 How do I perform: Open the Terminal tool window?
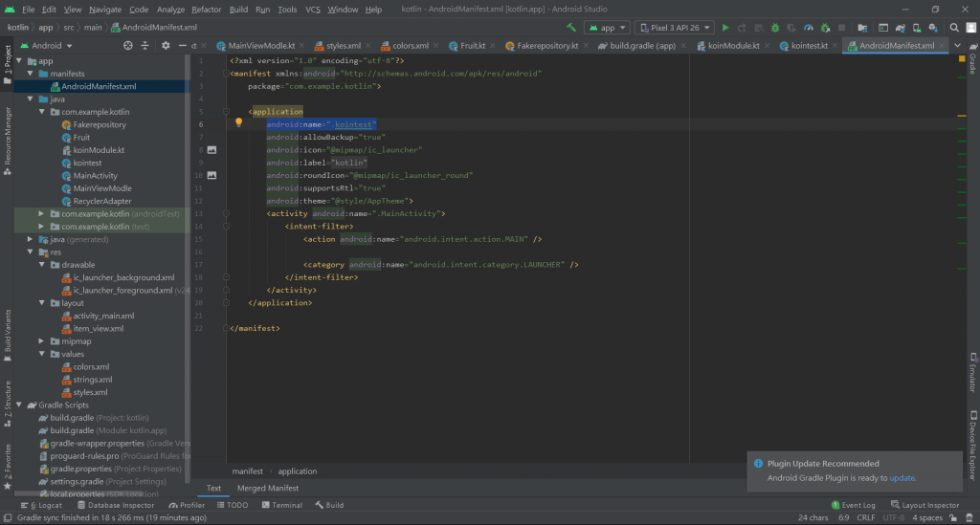(282, 505)
